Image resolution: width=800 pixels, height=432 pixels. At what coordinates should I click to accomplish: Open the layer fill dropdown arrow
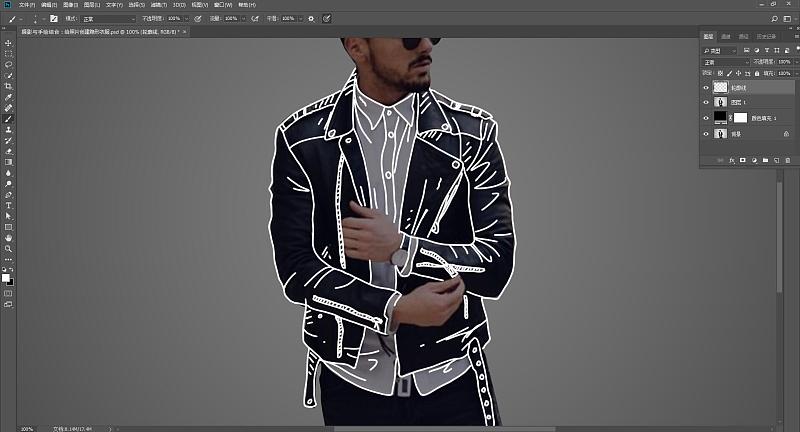(795, 73)
